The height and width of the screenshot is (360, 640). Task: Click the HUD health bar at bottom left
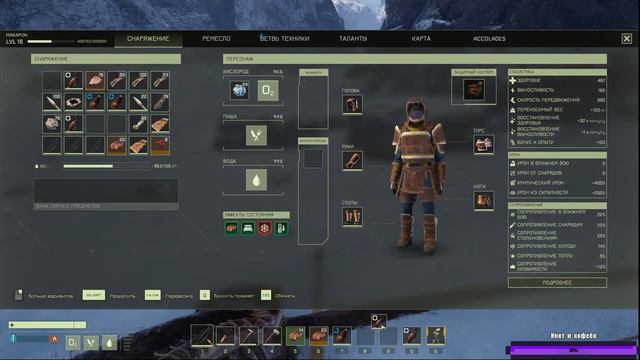coord(47,325)
